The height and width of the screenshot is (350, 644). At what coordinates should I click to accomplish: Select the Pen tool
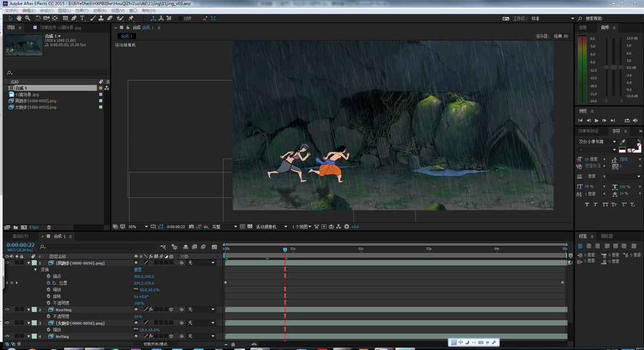point(74,18)
